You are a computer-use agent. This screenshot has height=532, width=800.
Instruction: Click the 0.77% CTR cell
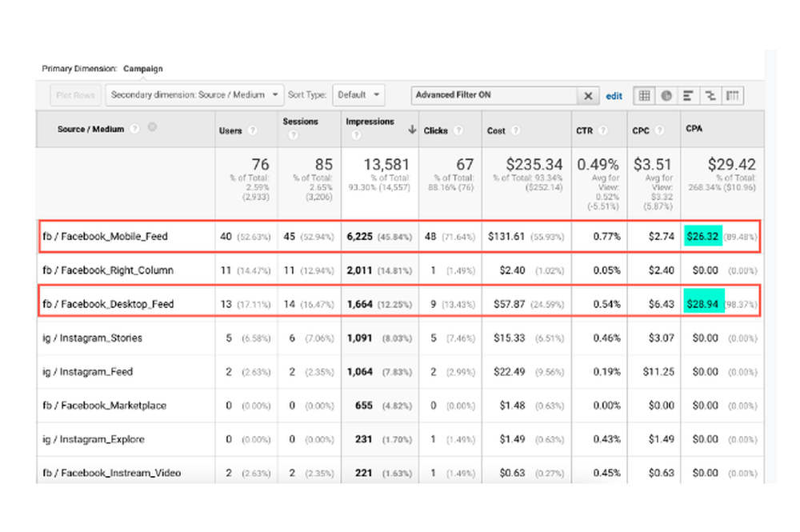point(606,236)
